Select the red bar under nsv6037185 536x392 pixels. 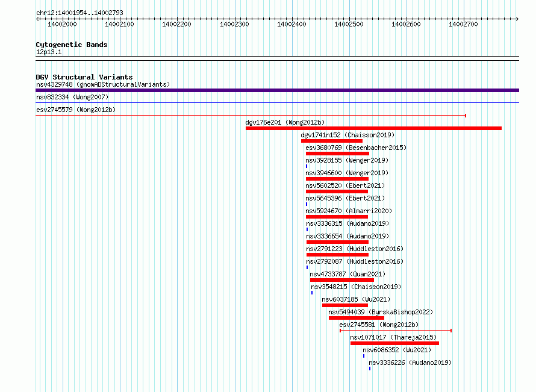click(345, 305)
